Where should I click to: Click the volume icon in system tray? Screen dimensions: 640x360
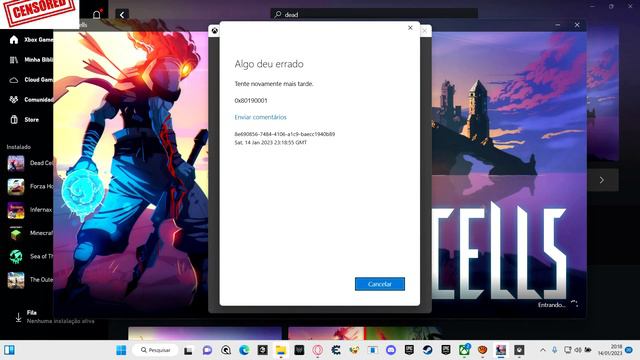point(578,350)
